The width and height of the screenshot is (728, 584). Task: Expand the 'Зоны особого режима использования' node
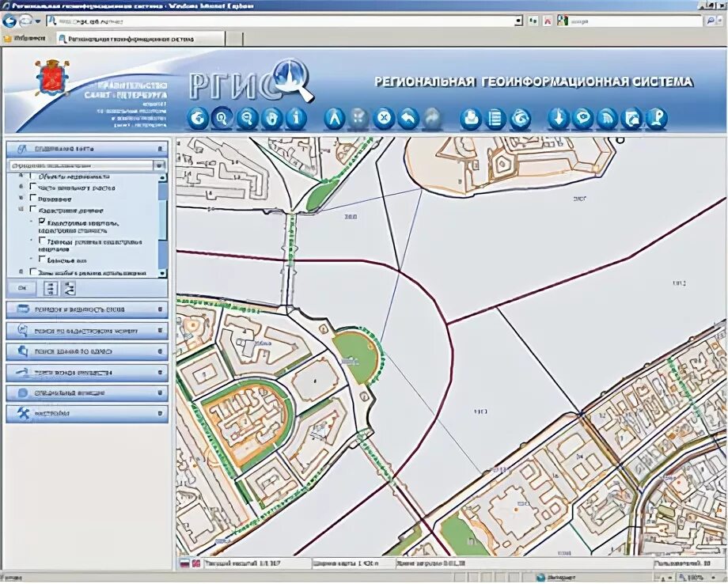pos(21,271)
